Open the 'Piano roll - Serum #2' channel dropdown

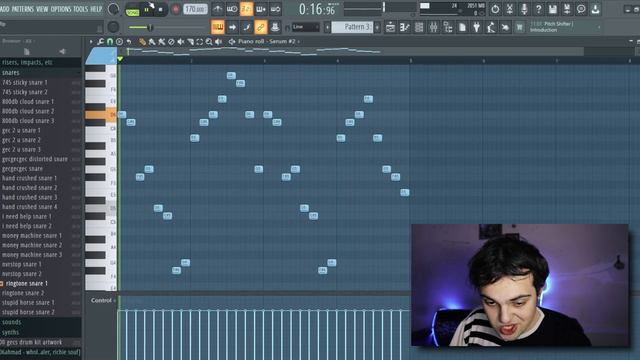(x=269, y=42)
